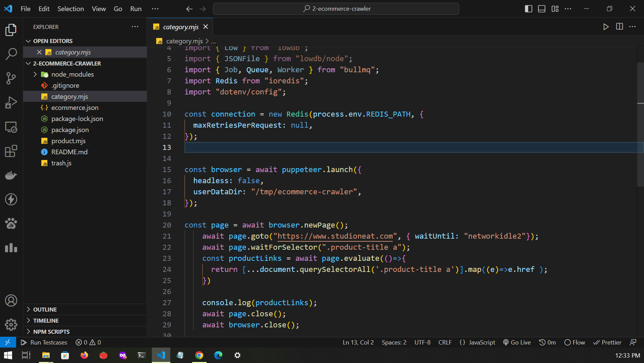Close category.mjs in Open Editors list
The image size is (644, 363).
[x=39, y=52]
